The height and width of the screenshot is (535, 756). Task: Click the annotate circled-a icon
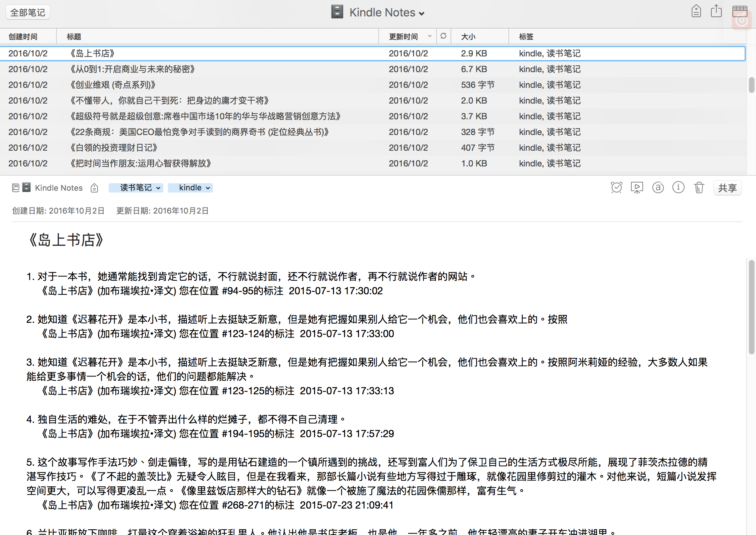coord(658,187)
